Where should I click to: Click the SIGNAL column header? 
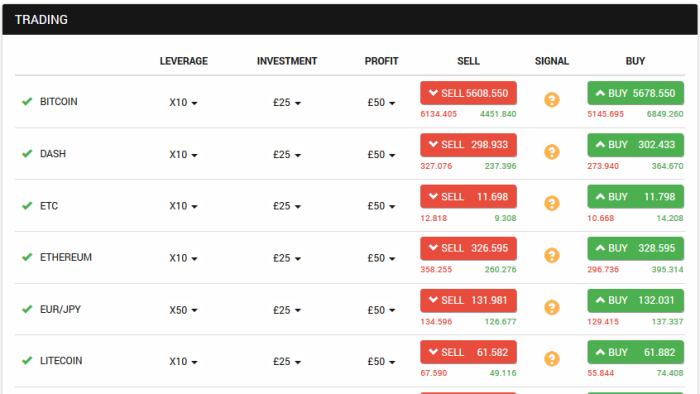point(552,61)
